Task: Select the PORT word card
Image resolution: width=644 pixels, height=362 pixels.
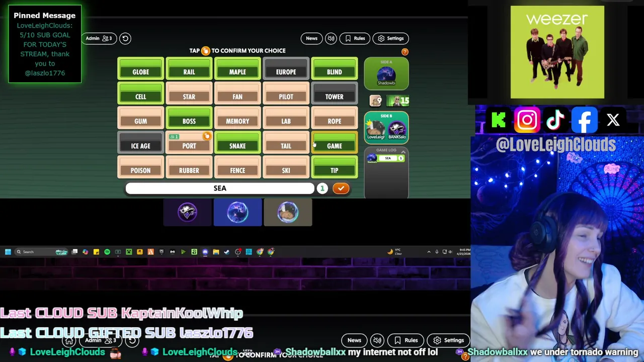Action: 189,143
